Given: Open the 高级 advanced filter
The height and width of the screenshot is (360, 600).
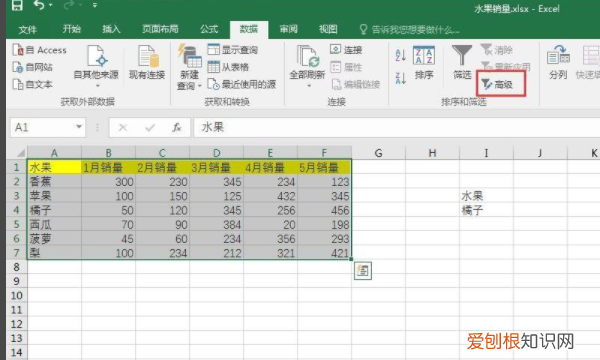Looking at the screenshot, I should coord(497,84).
